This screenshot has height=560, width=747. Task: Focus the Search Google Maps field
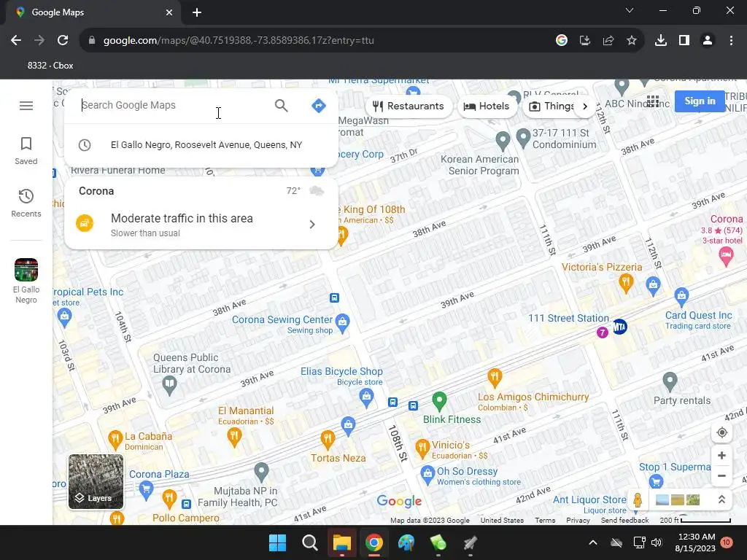(171, 105)
